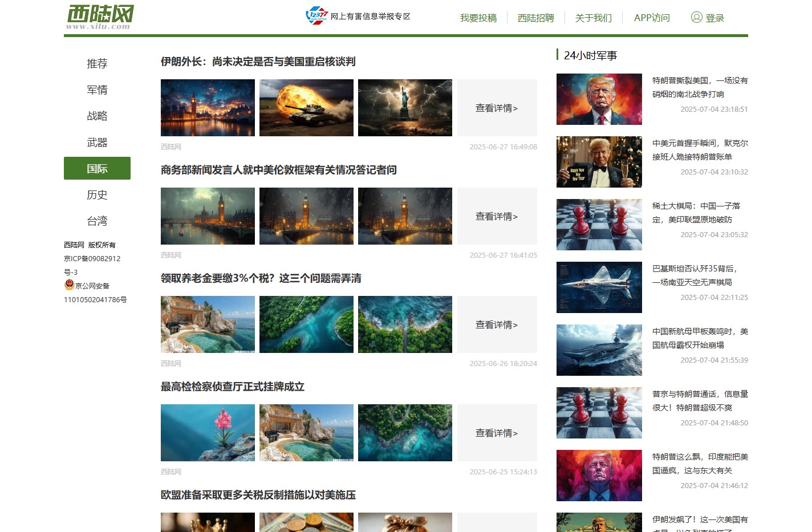Click the police badge icon beside 京公网安备

[x=69, y=285]
